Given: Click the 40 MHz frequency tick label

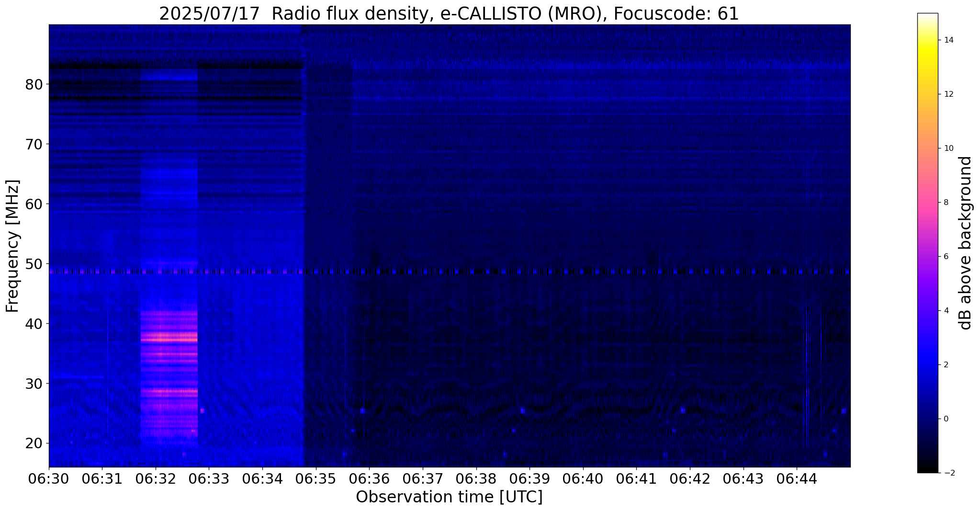Looking at the screenshot, I should (33, 324).
